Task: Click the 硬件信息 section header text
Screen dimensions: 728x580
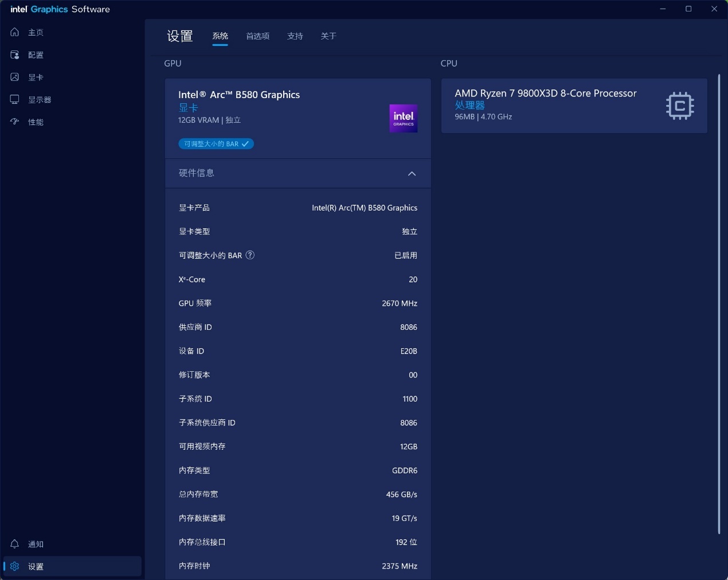Action: [197, 173]
